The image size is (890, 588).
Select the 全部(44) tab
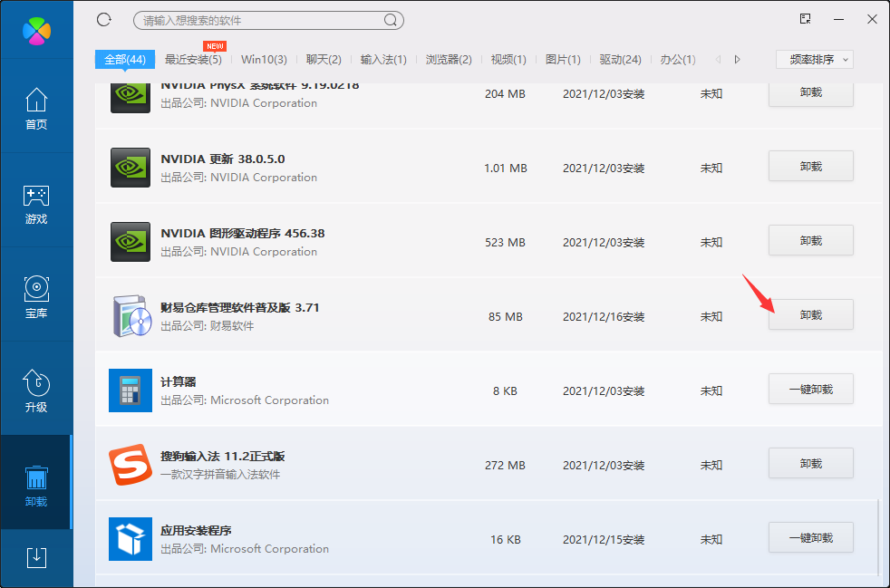[x=125, y=59]
